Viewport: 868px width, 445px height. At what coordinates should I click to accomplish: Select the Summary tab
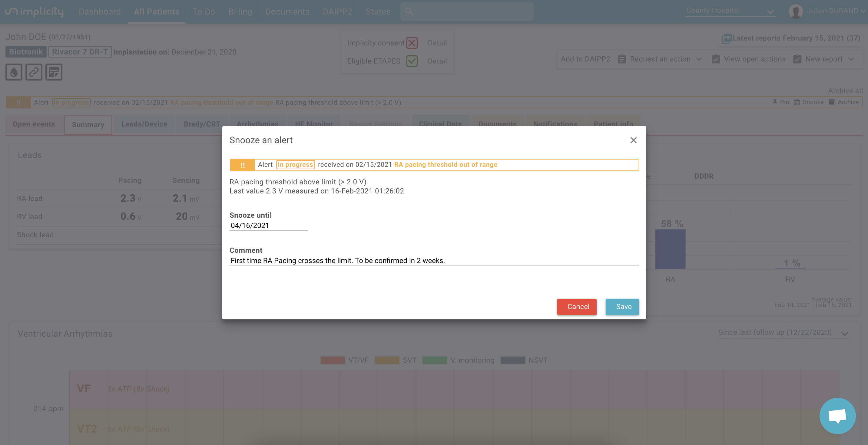[88, 125]
